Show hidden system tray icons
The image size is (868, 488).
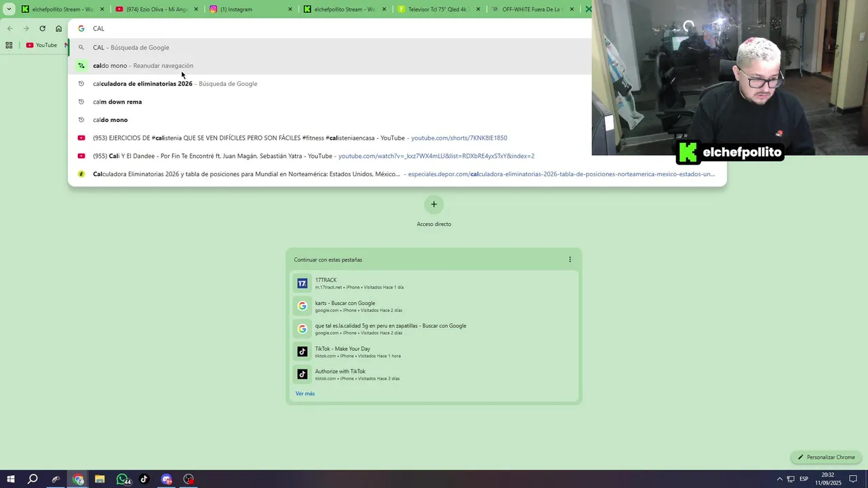[779, 479]
